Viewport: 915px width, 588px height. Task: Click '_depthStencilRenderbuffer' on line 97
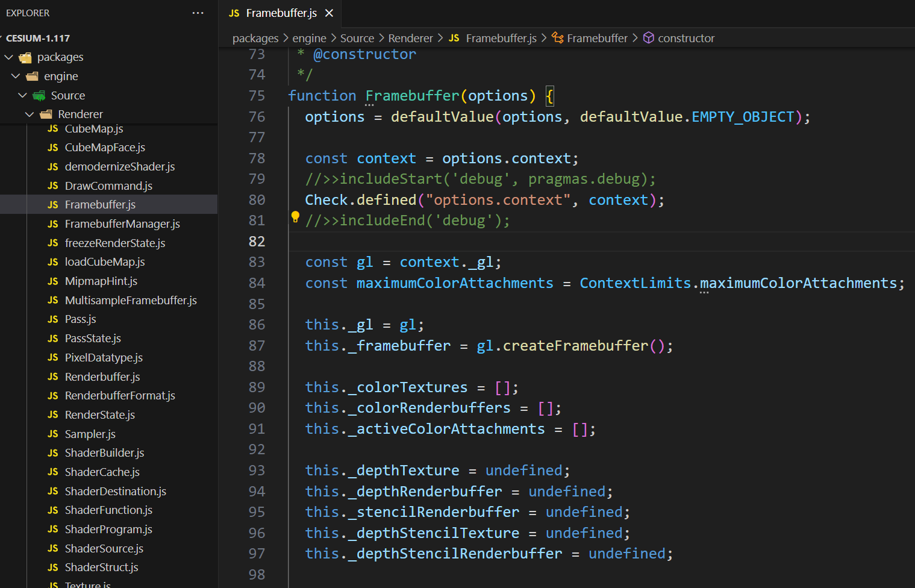(455, 554)
